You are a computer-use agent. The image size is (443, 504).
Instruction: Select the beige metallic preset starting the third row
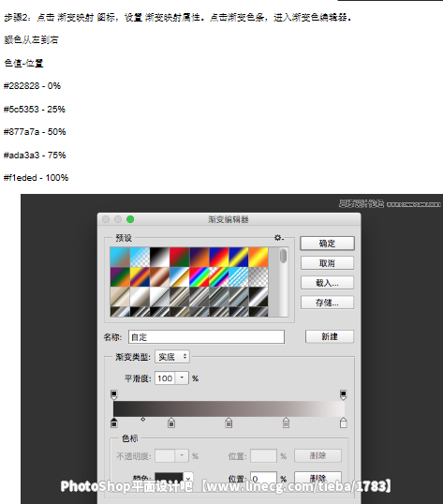[x=120, y=297]
